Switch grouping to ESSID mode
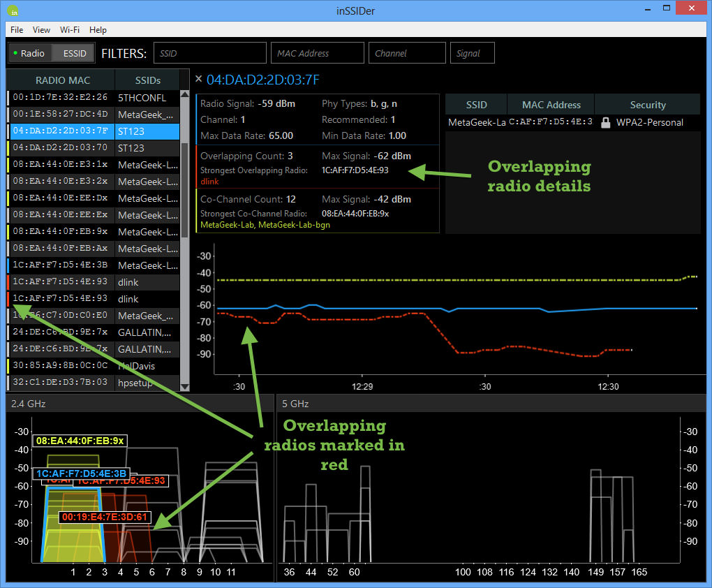 (75, 54)
